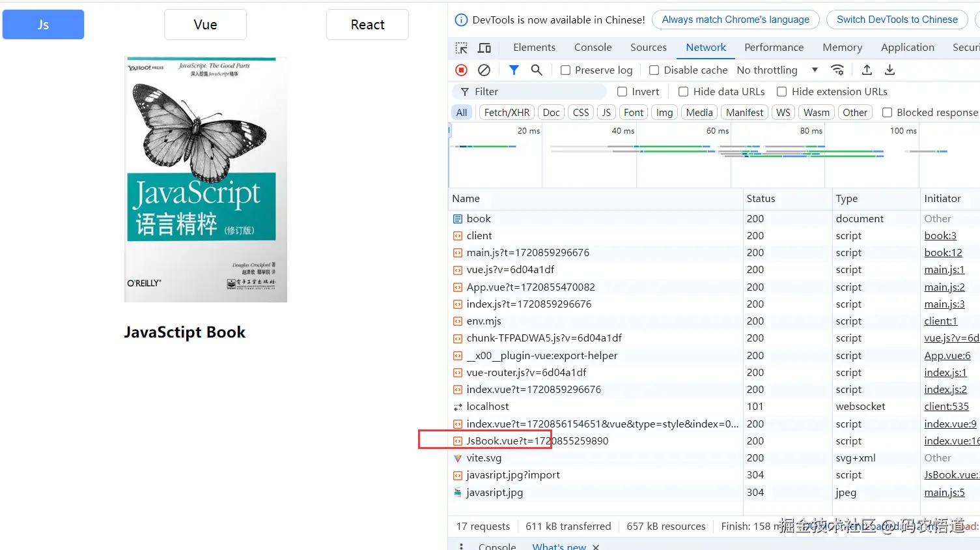This screenshot has width=980, height=550.
Task: Check the Hide data URLs checkbox
Action: (x=684, y=92)
